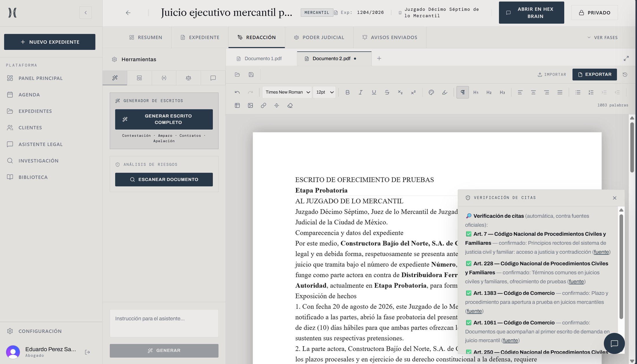Toggle Heading 3 style
Viewport: 637px width, 364px height.
click(502, 92)
